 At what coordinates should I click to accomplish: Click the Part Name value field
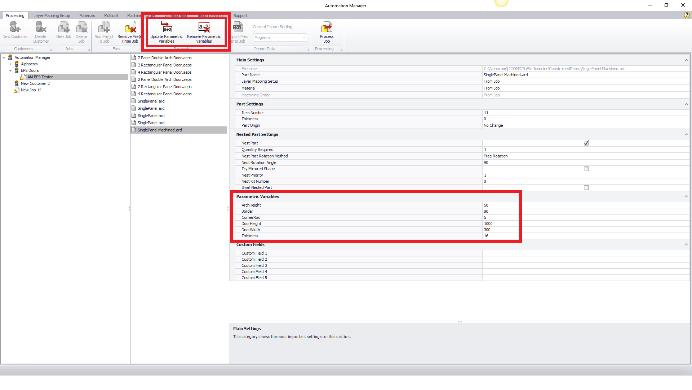(x=585, y=75)
